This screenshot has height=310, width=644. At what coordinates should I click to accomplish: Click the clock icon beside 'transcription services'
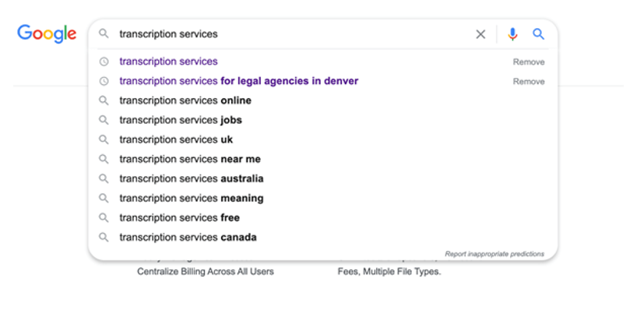pyautogui.click(x=104, y=62)
